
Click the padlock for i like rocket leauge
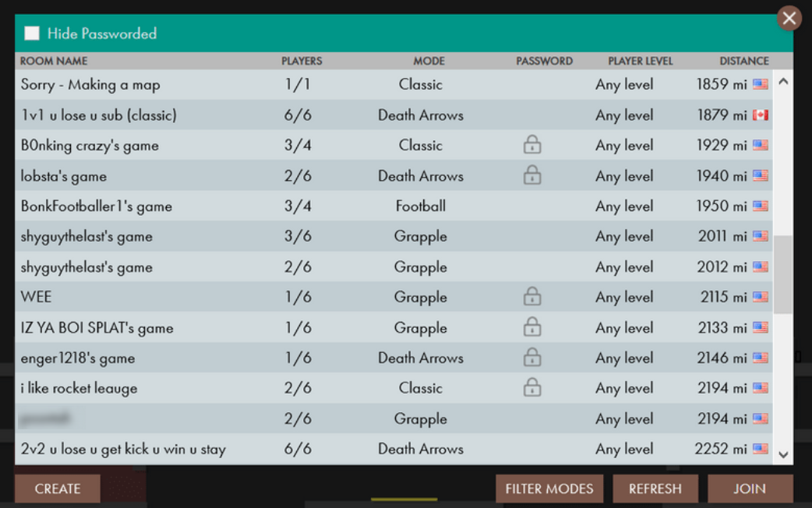[532, 387]
